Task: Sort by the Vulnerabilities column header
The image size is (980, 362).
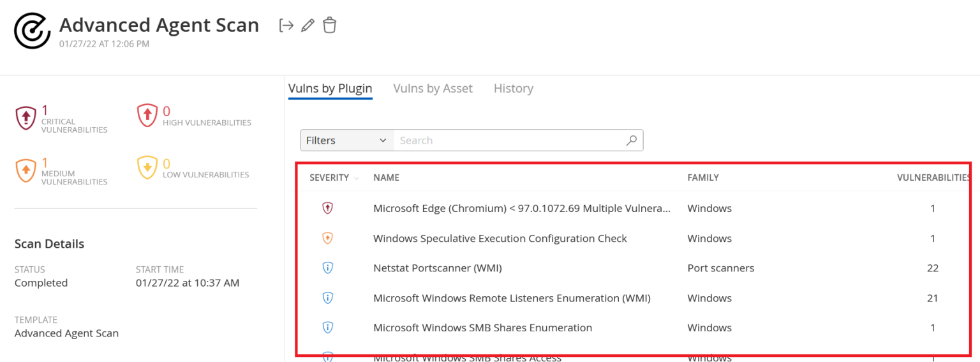Action: tap(933, 177)
